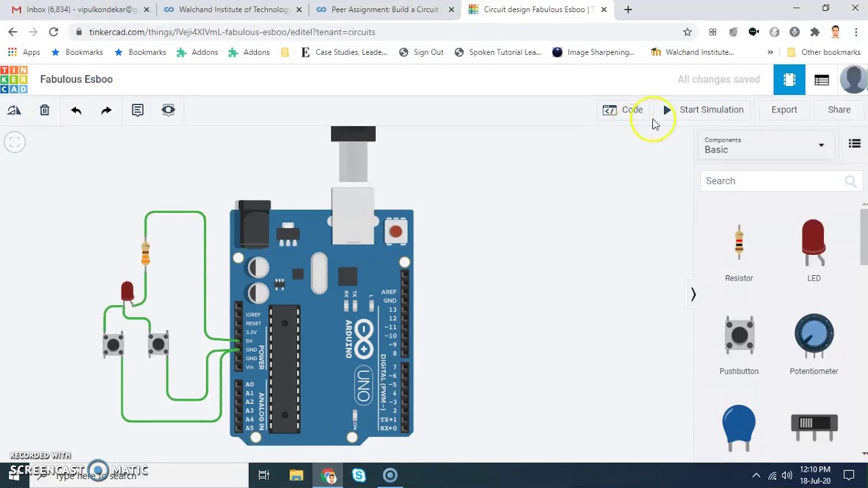Open Task View in taskbar
This screenshot has height=488, width=868.
(x=264, y=475)
